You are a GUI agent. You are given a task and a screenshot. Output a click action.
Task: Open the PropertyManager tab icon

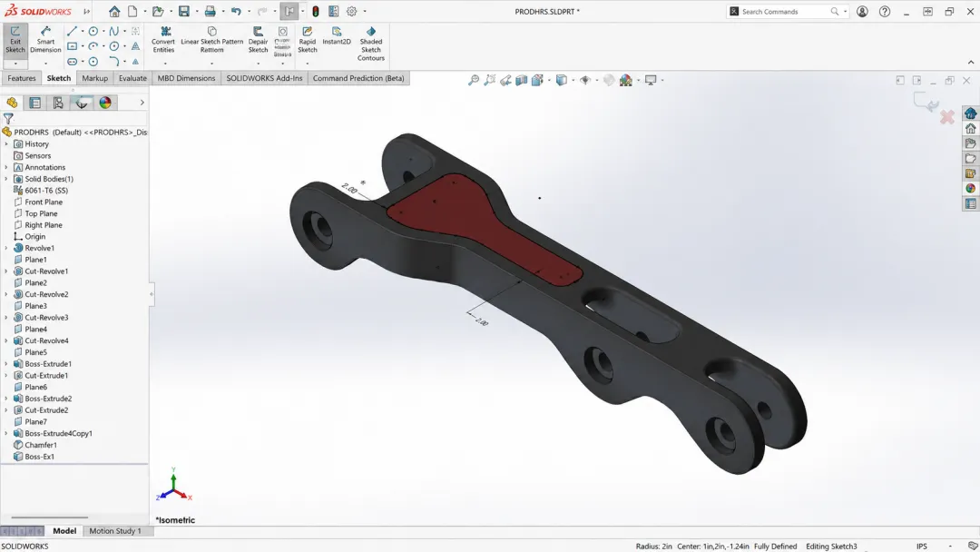[35, 103]
